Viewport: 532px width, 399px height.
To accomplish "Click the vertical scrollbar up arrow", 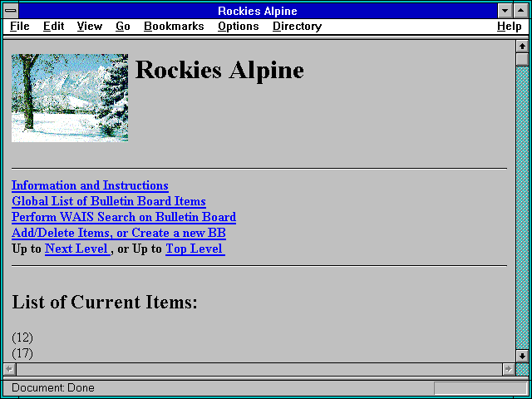I will 522,47.
